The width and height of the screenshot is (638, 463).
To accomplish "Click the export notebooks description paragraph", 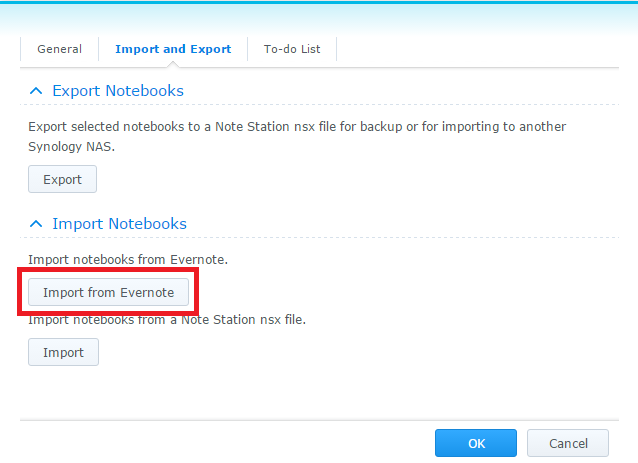I will [x=297, y=136].
